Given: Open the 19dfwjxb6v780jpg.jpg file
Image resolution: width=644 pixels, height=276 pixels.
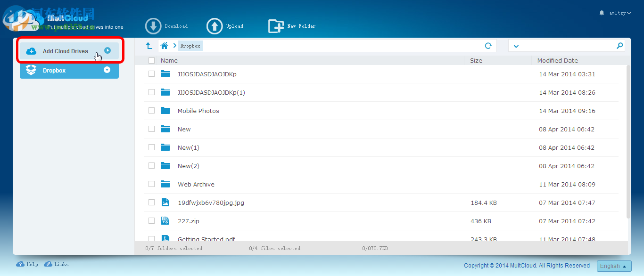Looking at the screenshot, I should pyautogui.click(x=211, y=202).
